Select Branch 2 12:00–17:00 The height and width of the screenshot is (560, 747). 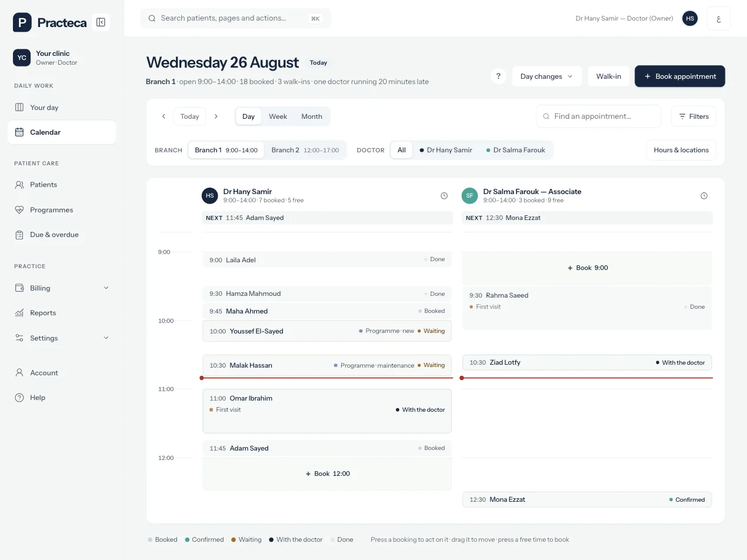pos(305,150)
